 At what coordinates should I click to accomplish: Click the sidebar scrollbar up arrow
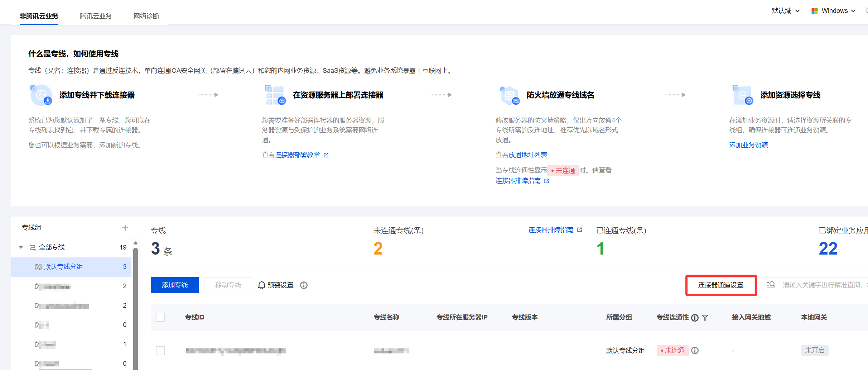click(135, 243)
